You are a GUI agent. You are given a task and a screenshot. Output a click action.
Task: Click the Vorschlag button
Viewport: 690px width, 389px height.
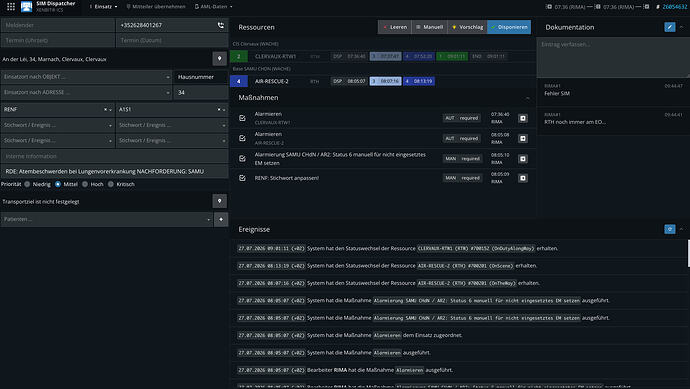point(467,27)
